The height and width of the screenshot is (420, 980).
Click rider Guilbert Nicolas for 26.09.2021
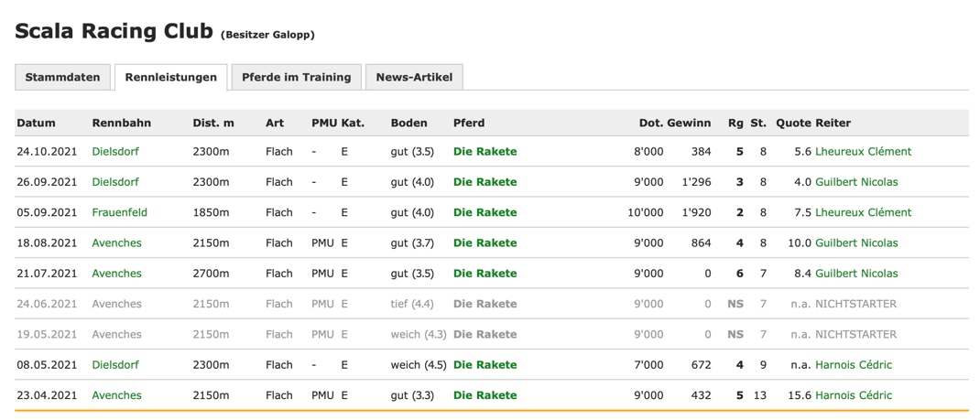point(856,182)
